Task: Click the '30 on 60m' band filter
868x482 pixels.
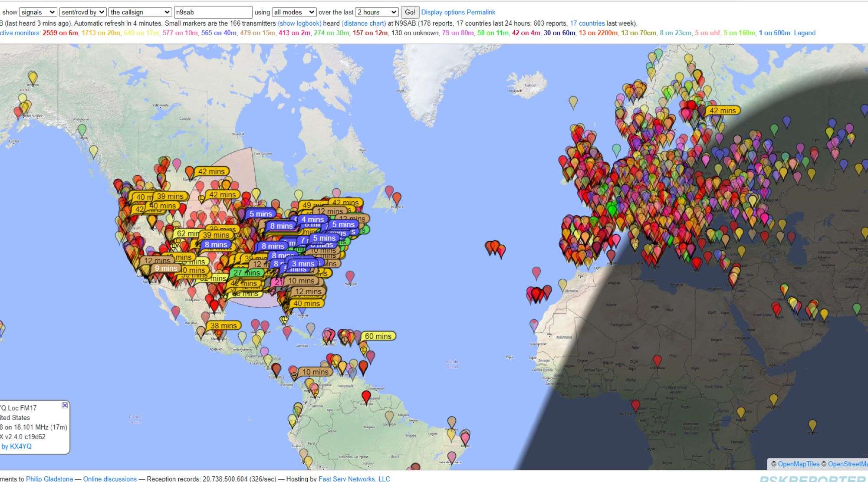Action: pyautogui.click(x=559, y=33)
